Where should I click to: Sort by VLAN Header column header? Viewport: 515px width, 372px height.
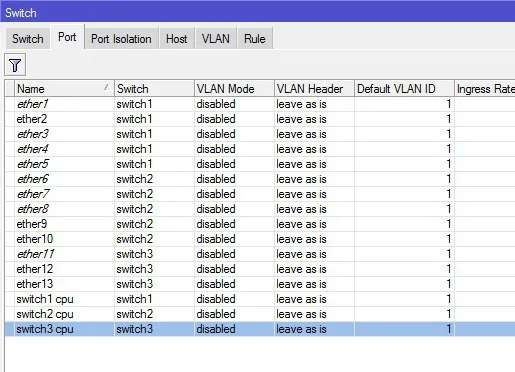pos(314,89)
